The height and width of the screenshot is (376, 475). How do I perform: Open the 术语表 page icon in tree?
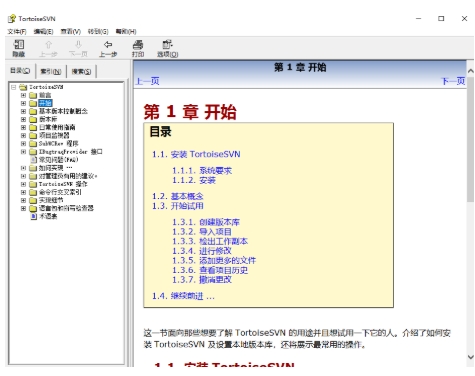point(34,216)
